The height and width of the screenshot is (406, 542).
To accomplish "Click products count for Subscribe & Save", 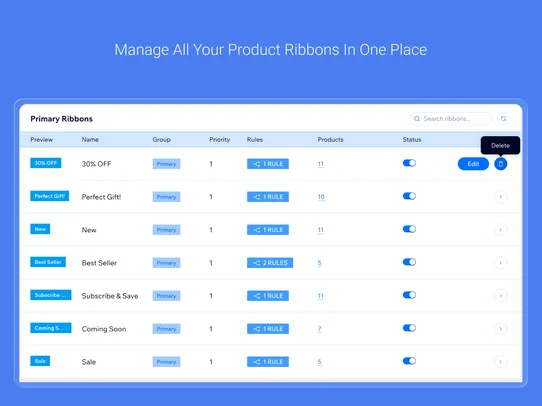I will 321,296.
